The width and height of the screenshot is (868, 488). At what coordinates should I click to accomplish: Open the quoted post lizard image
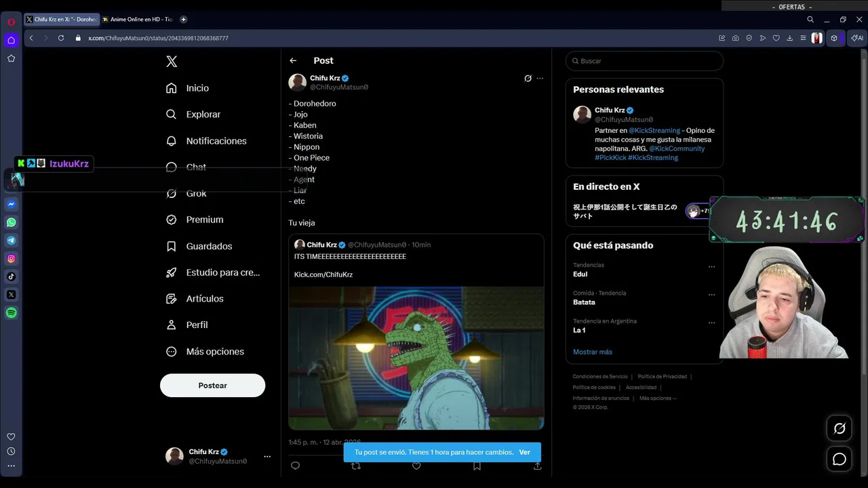click(416, 358)
